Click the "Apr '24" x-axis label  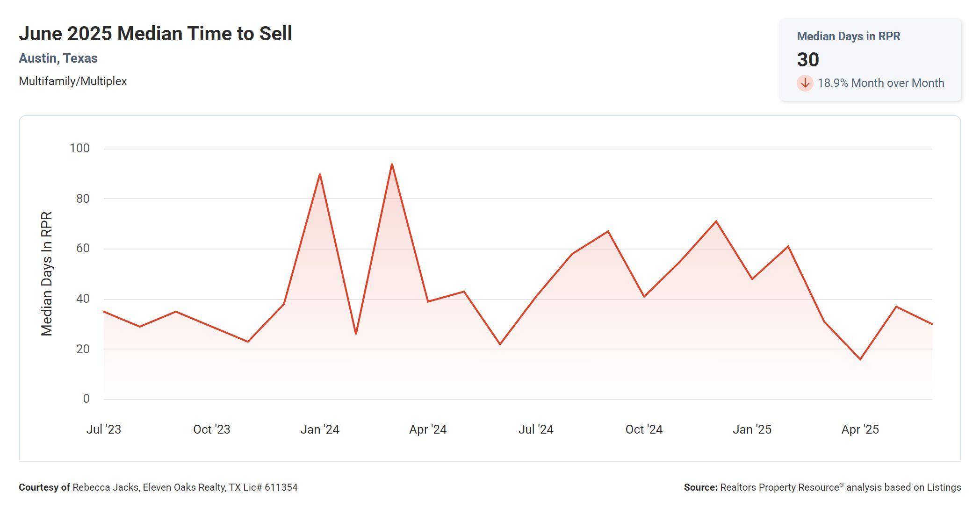click(428, 429)
